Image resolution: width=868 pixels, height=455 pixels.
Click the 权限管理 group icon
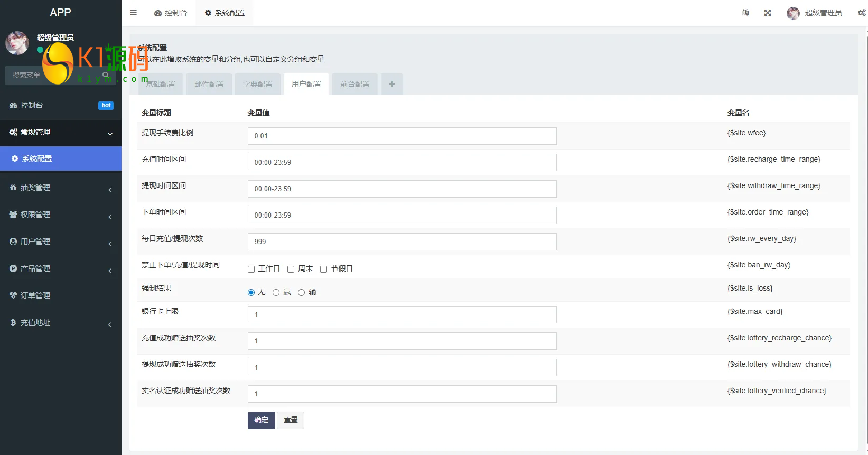13,215
